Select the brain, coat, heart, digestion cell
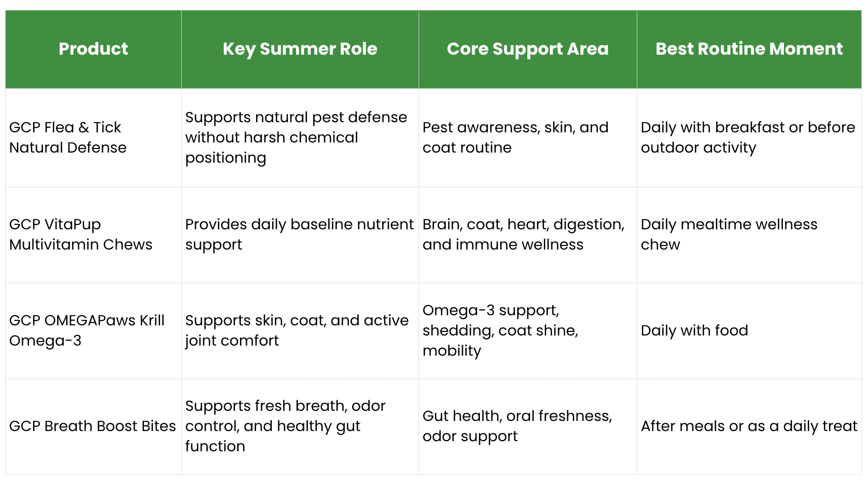The width and height of the screenshot is (868, 483). 528,234
